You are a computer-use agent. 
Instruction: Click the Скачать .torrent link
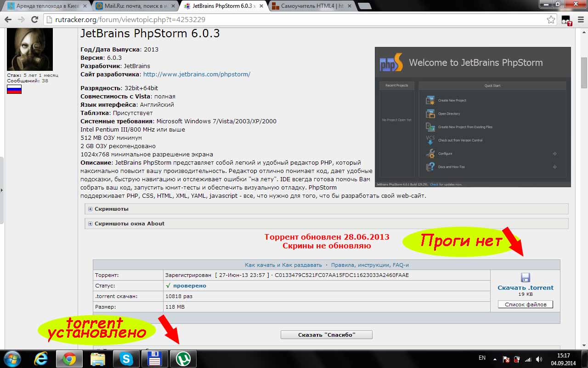coord(526,287)
